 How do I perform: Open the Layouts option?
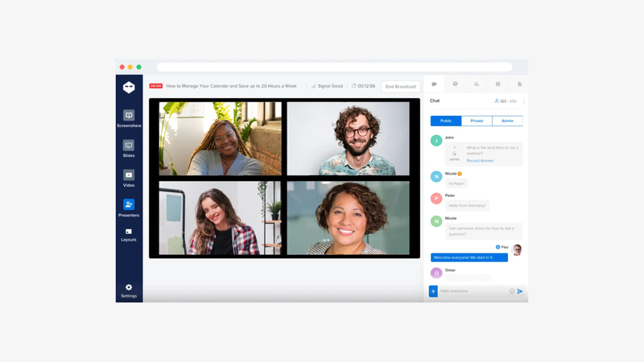point(129,235)
